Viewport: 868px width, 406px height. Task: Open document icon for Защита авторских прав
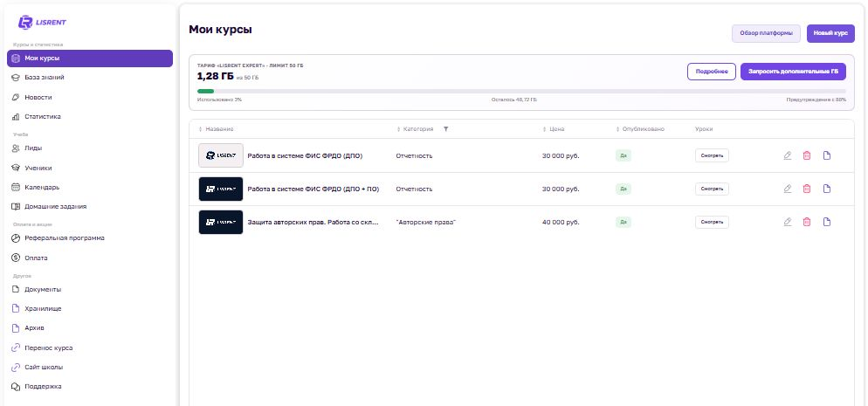pos(826,223)
